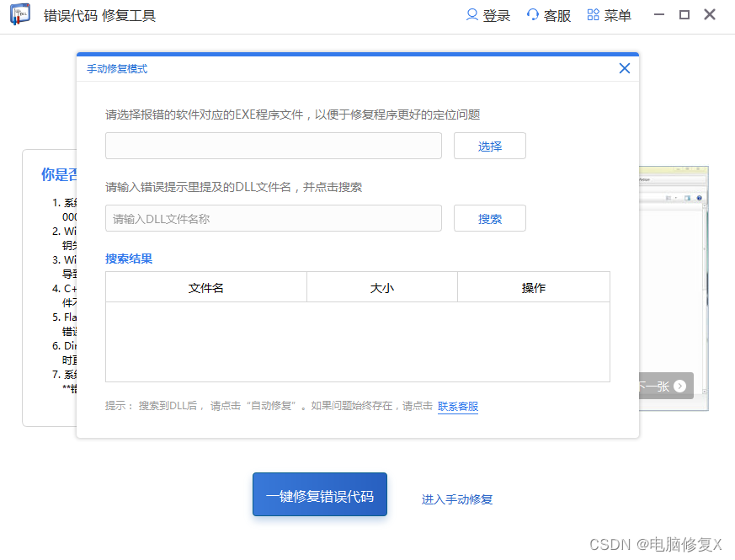Click the headset icon beside 客服
Viewport: 735px width, 560px height.
click(x=532, y=15)
